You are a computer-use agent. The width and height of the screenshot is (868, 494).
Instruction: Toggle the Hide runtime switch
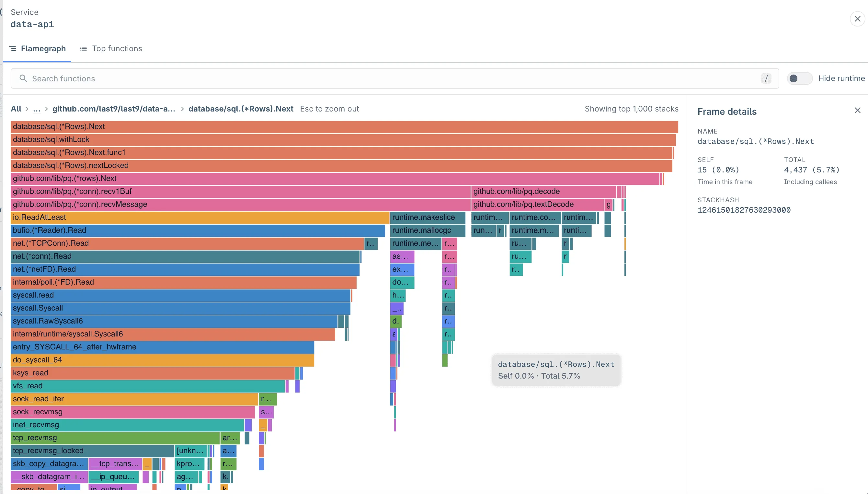coord(800,78)
